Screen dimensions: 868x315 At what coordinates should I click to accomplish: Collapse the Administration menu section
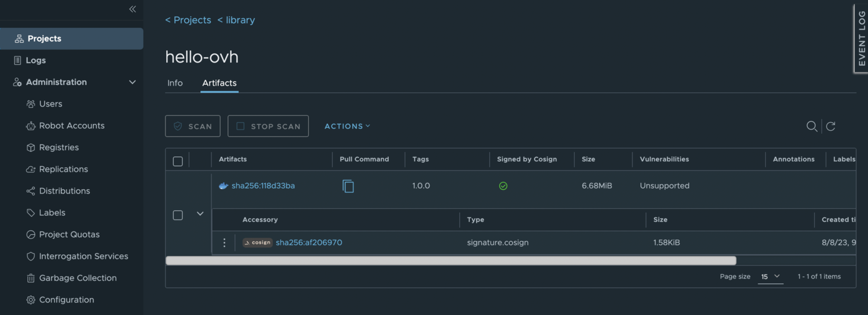click(x=132, y=82)
